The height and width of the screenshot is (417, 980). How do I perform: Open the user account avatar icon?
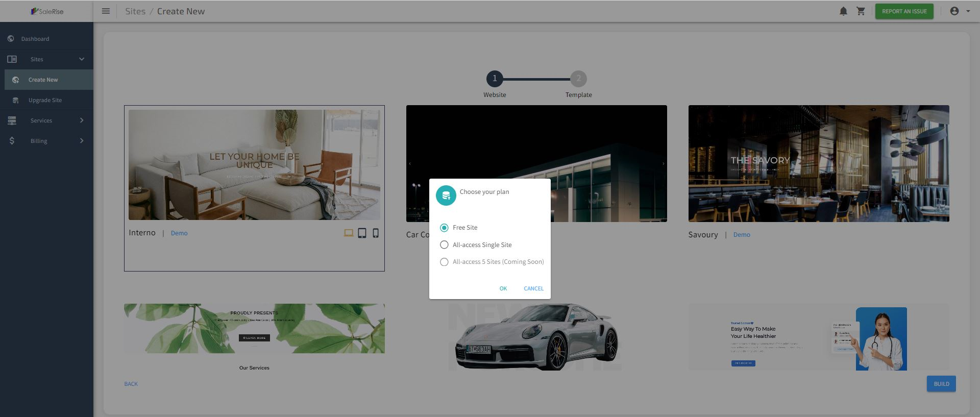coord(954,11)
